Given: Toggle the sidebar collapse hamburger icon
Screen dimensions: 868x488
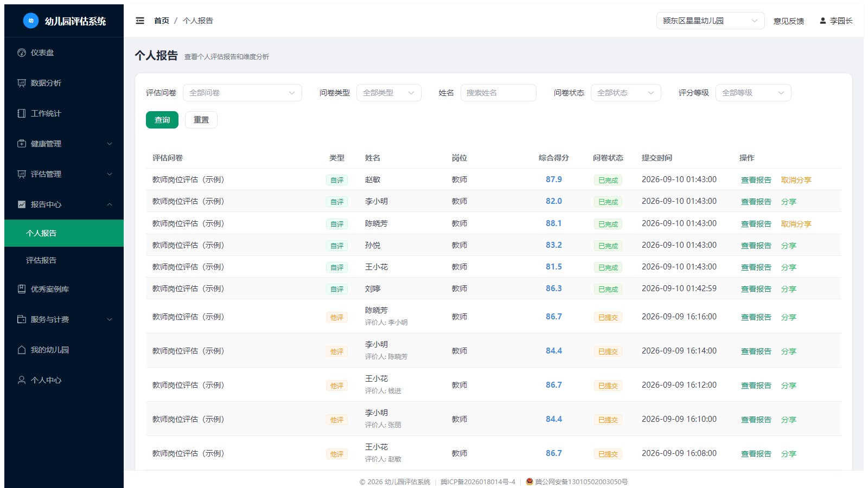Looking at the screenshot, I should tap(140, 21).
